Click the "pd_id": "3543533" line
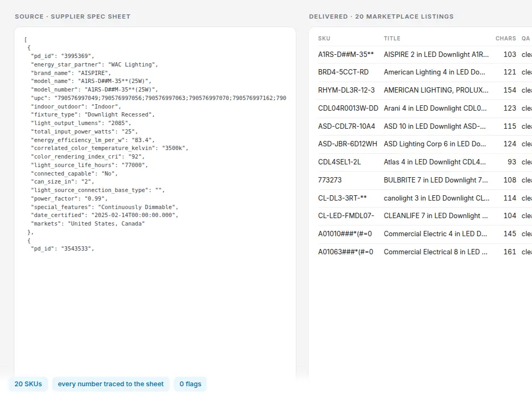The image size is (532, 399). 62,248
